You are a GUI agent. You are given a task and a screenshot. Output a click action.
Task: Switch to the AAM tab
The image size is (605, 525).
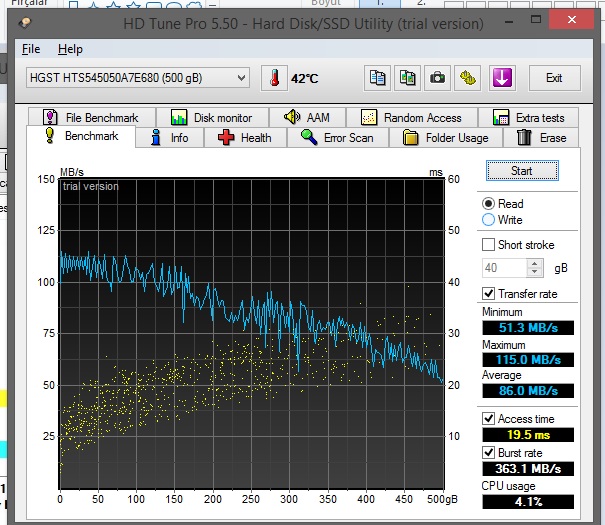(308, 117)
